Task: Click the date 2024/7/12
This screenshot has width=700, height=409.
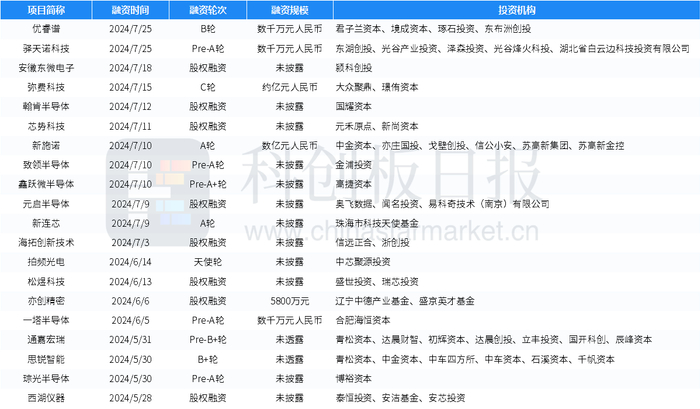Action: tap(130, 106)
